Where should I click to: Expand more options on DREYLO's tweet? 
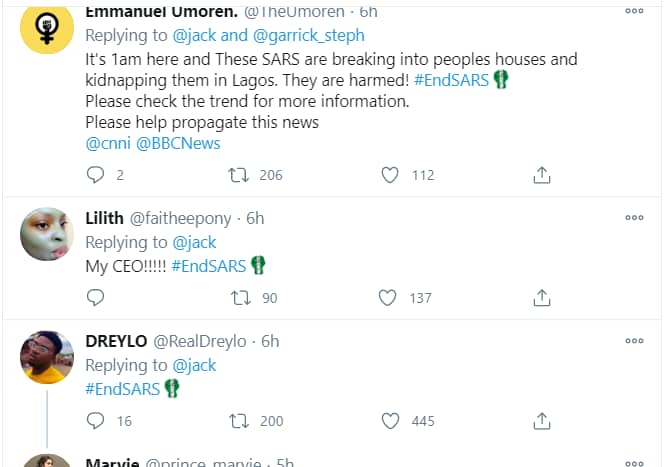(x=634, y=340)
